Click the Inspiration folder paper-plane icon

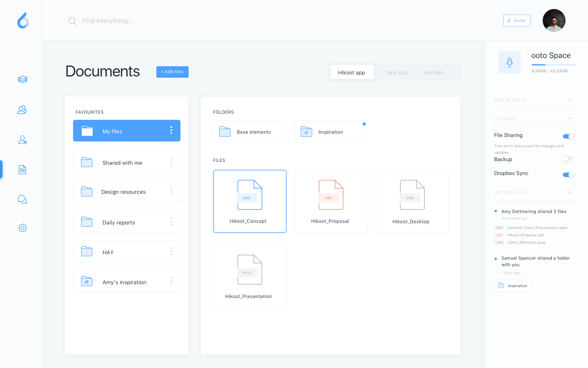[306, 132]
